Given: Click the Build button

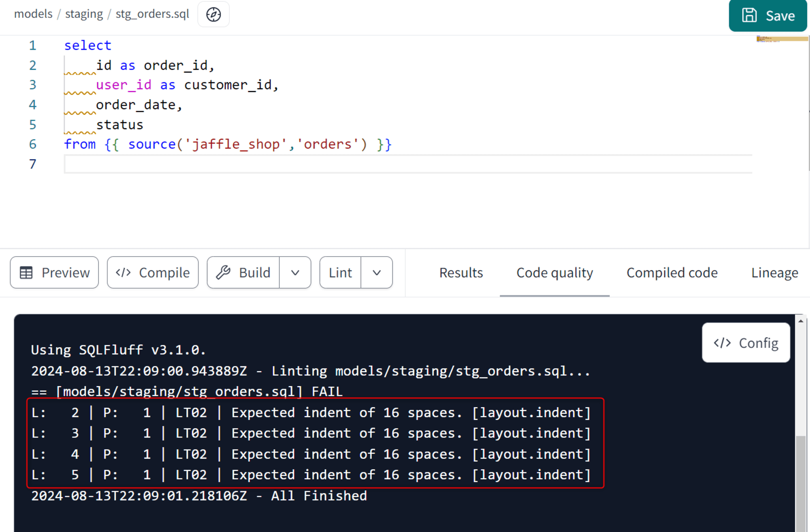Looking at the screenshot, I should tap(243, 272).
